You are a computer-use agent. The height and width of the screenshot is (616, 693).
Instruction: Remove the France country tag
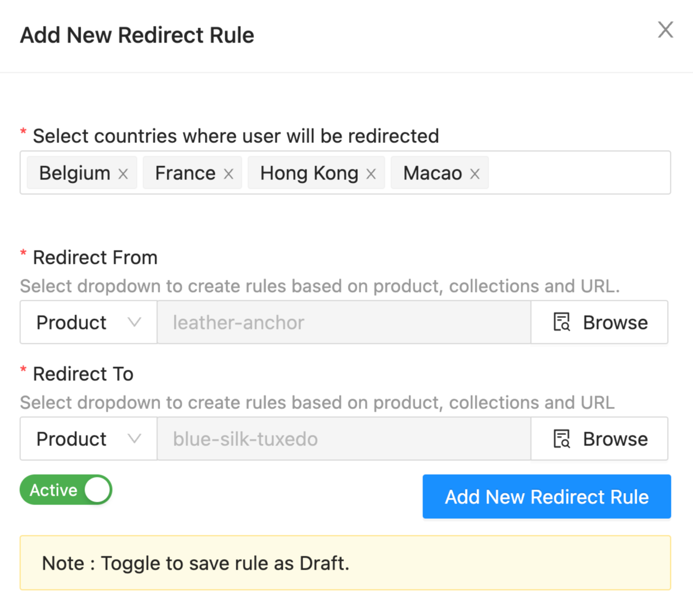coord(228,174)
